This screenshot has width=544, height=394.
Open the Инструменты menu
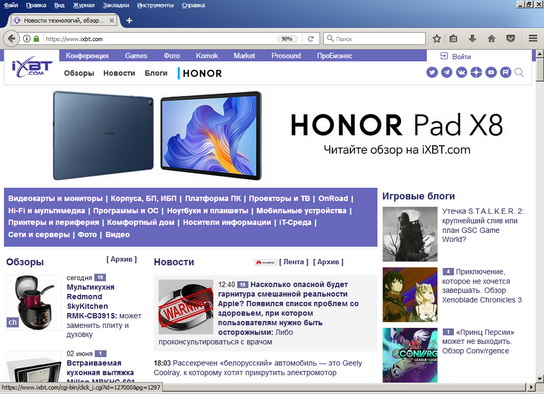(x=155, y=6)
